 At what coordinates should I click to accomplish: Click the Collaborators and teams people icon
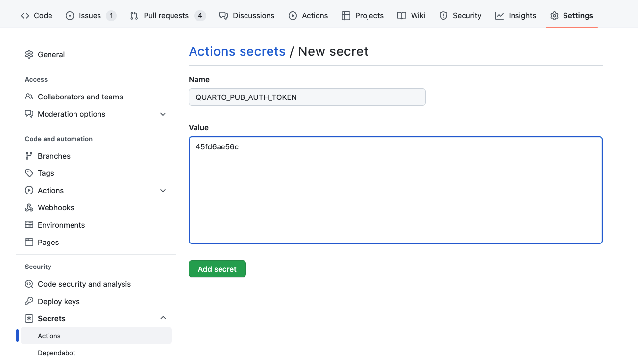pyautogui.click(x=29, y=97)
